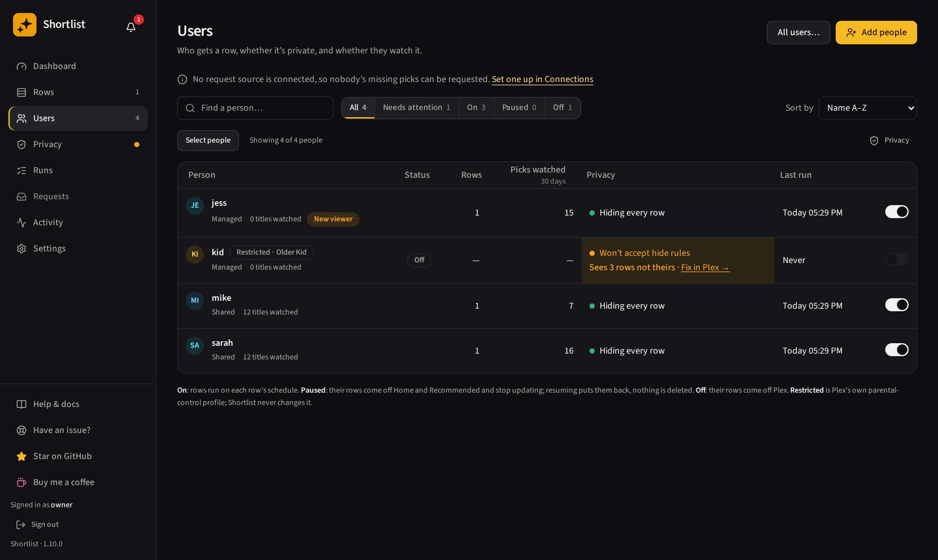Show only On users

click(476, 107)
